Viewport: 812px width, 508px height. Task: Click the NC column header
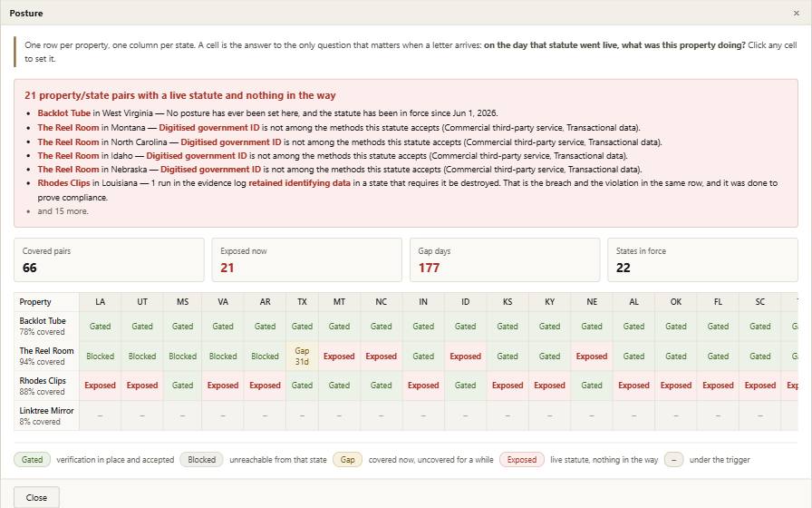(382, 302)
